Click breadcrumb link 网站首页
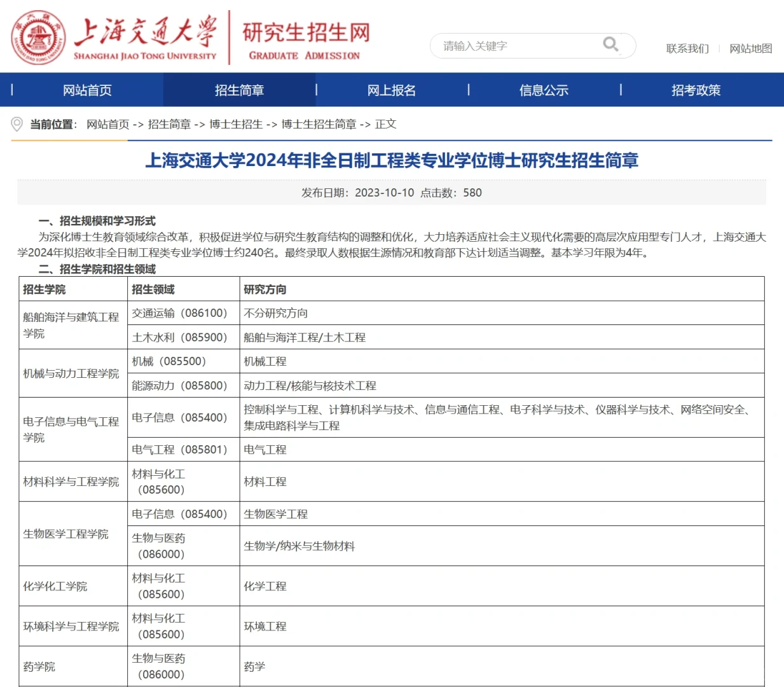This screenshot has height=687, width=784. [108, 124]
